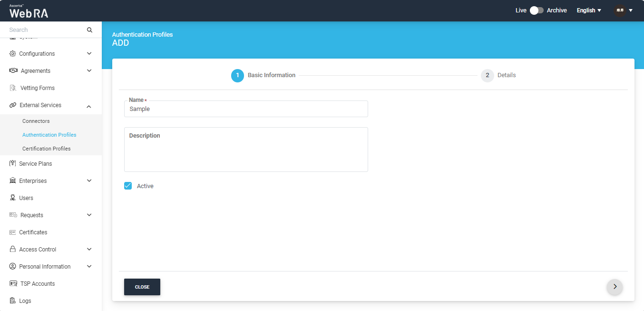Image resolution: width=644 pixels, height=311 pixels.
Task: Click the search magnifier icon
Action: [89, 30]
